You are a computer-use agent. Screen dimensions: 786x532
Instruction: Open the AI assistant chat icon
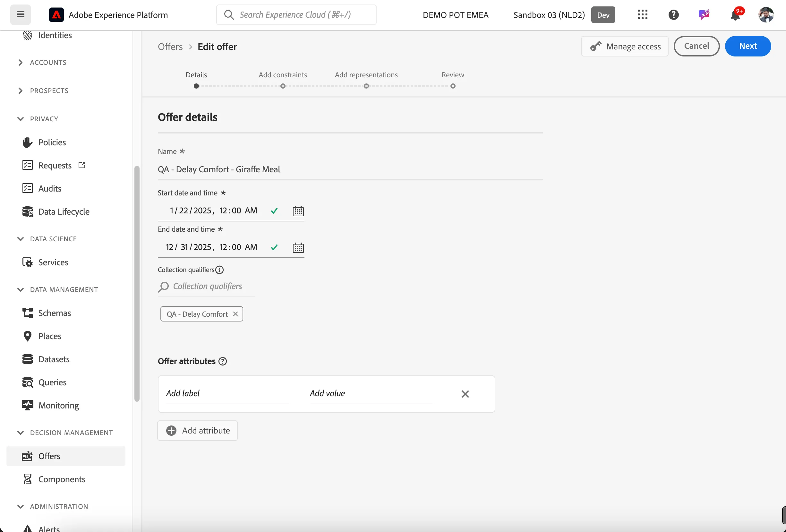pyautogui.click(x=704, y=15)
